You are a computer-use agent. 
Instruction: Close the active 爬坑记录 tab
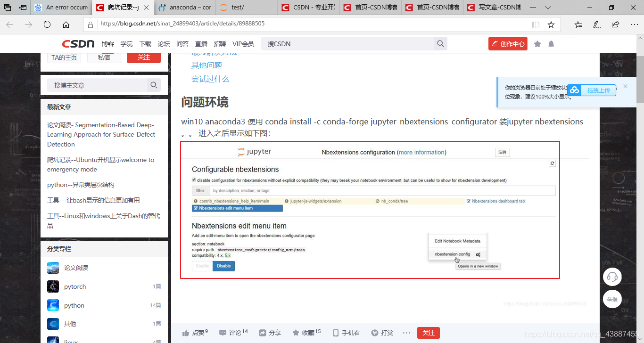pos(146,8)
